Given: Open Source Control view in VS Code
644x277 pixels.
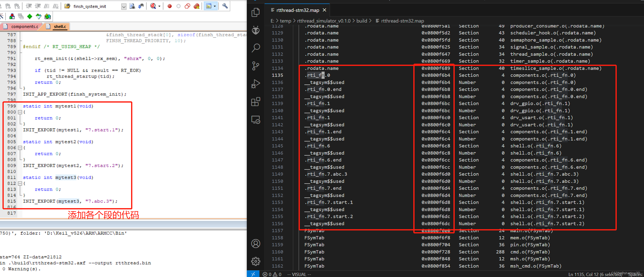Looking at the screenshot, I should (255, 66).
